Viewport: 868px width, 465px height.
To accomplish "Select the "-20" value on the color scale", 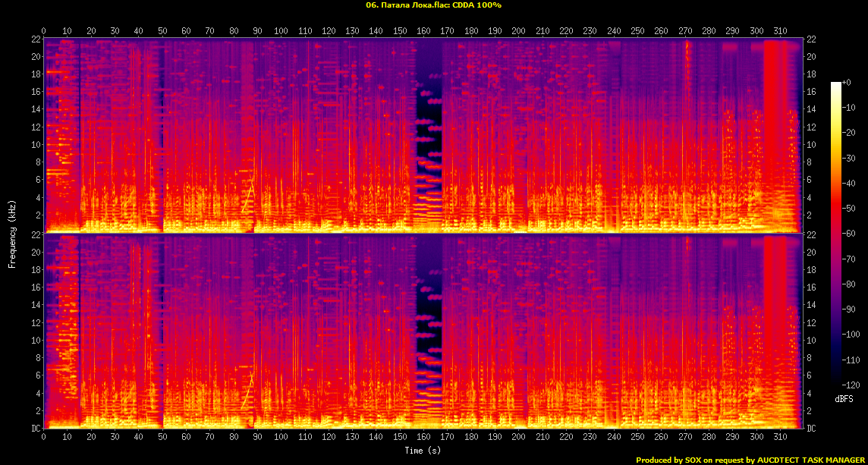I will pyautogui.click(x=848, y=132).
